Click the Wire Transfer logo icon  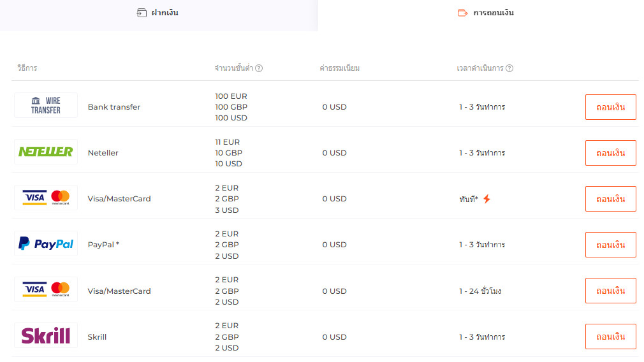click(46, 105)
